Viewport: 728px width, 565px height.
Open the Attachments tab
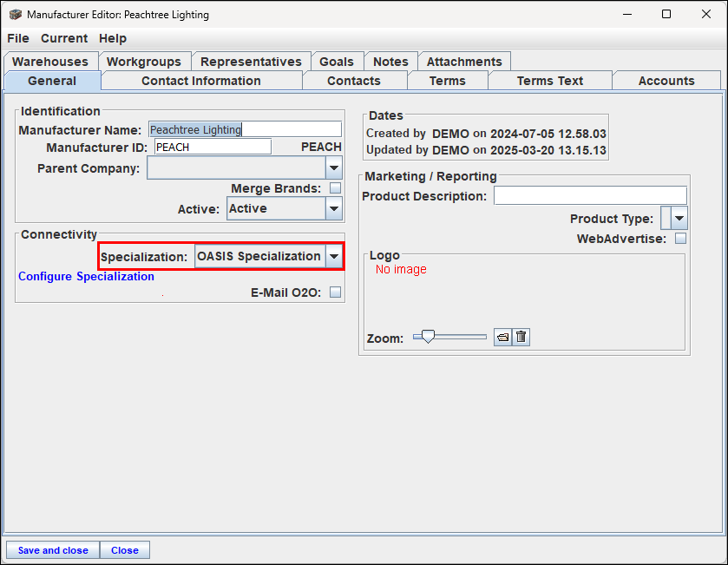tap(464, 62)
